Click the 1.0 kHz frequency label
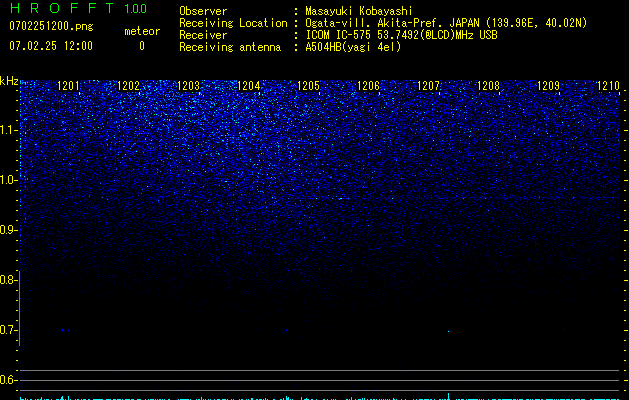The width and height of the screenshot is (629, 400). click(x=8, y=180)
